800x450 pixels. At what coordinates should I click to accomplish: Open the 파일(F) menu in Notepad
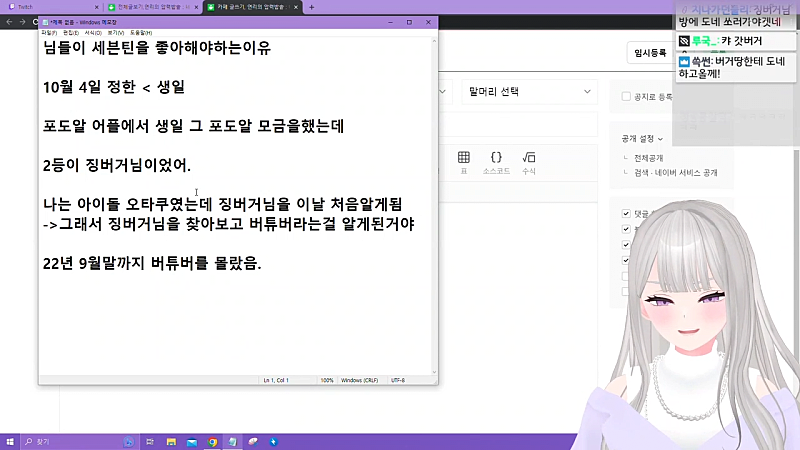pyautogui.click(x=49, y=33)
